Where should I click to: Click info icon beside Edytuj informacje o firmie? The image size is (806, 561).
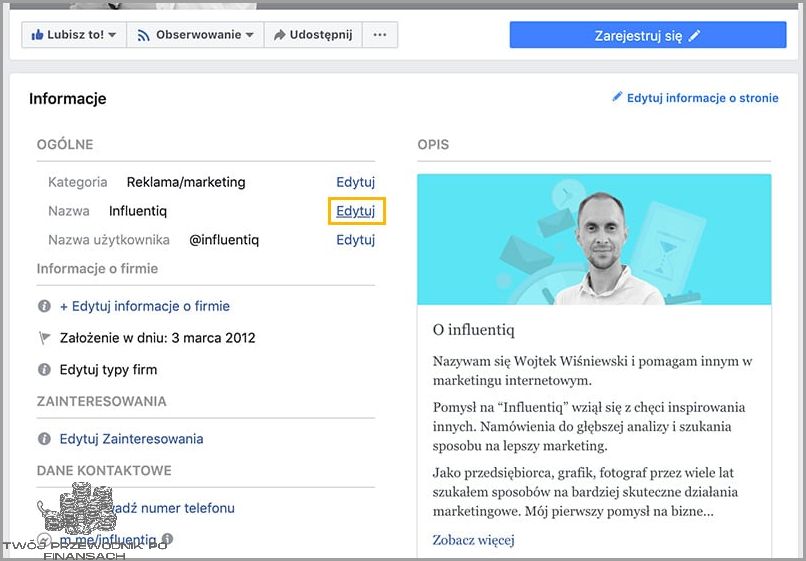click(44, 306)
